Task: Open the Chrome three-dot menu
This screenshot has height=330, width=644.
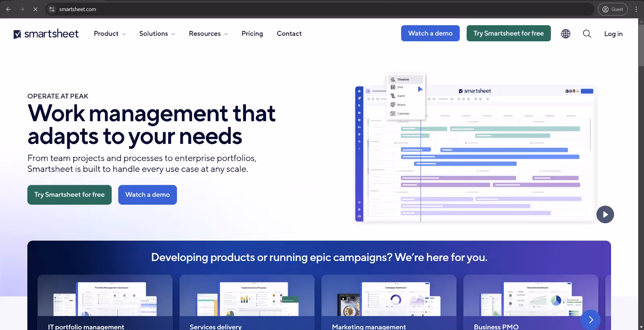Action: tap(636, 9)
